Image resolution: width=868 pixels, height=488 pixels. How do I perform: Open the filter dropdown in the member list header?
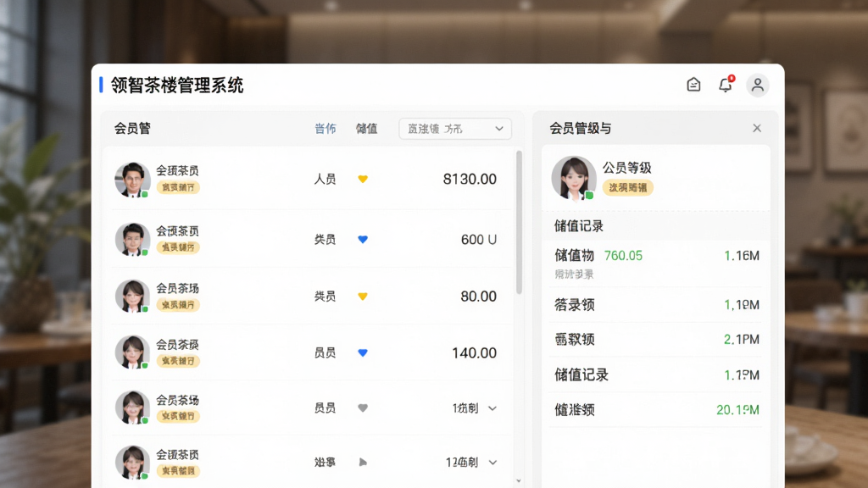[455, 129]
